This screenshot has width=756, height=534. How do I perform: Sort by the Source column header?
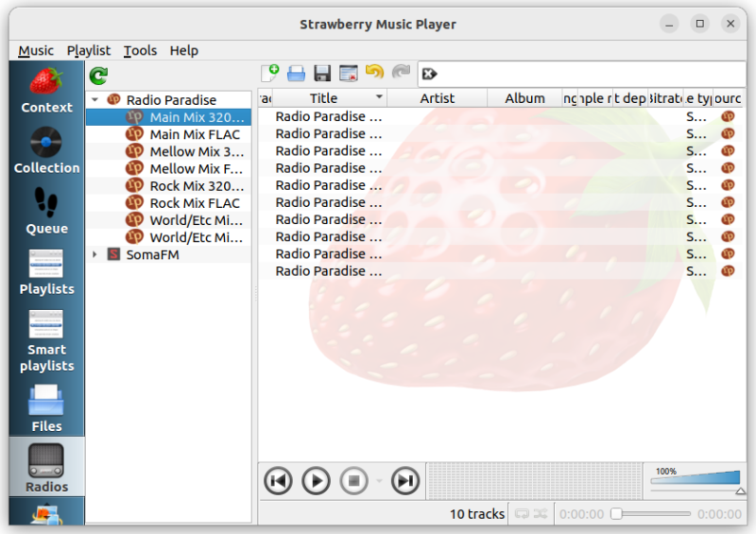tap(729, 98)
